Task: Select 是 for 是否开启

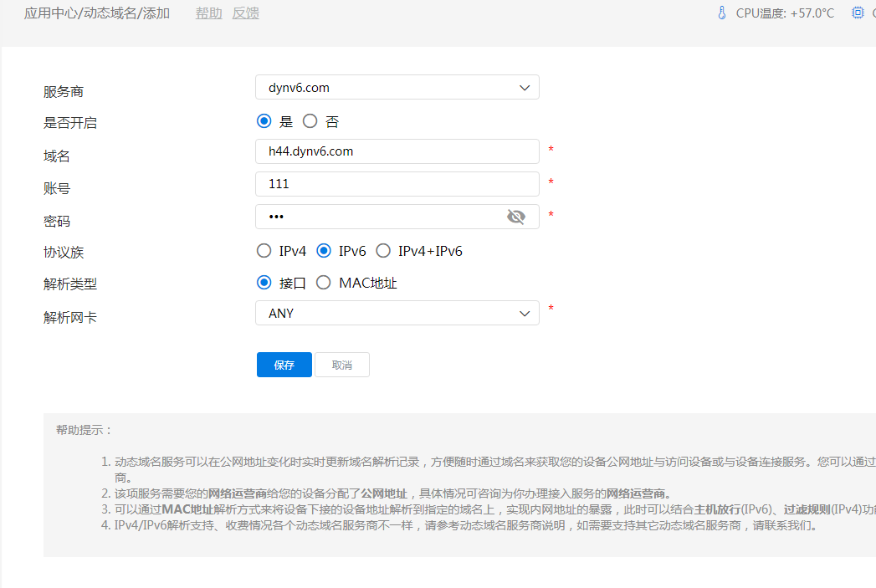Action: [x=264, y=121]
